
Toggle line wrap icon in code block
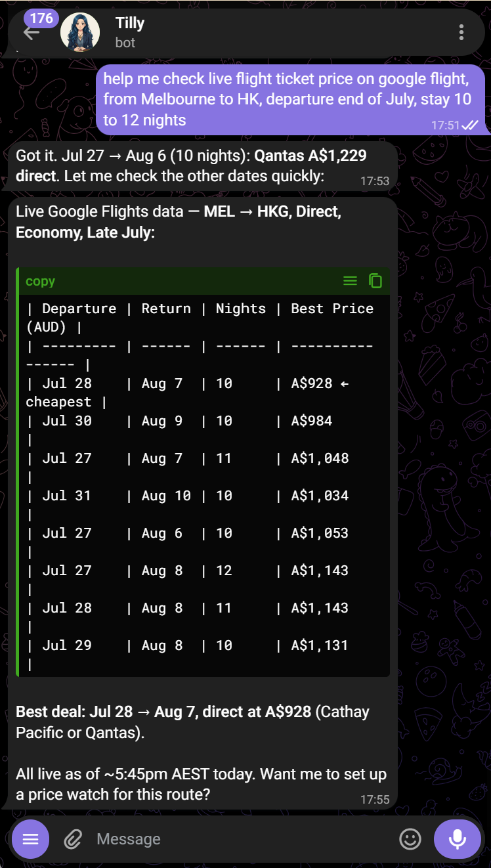coord(351,281)
